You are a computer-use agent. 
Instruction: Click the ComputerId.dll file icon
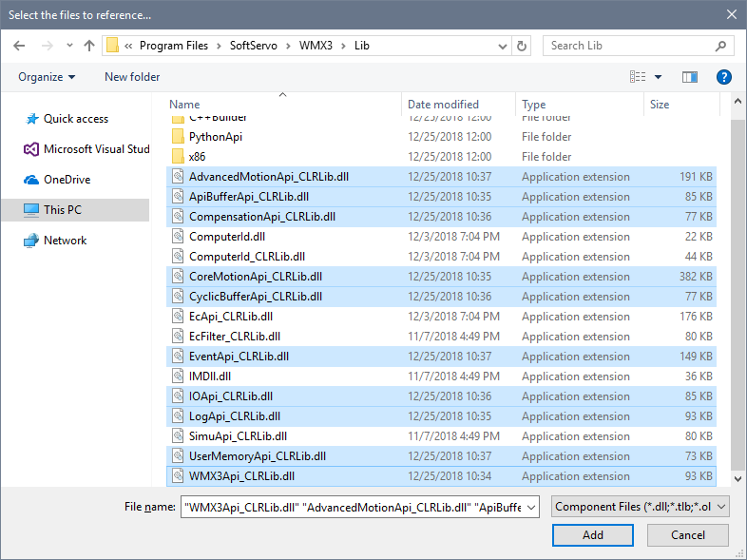point(178,237)
